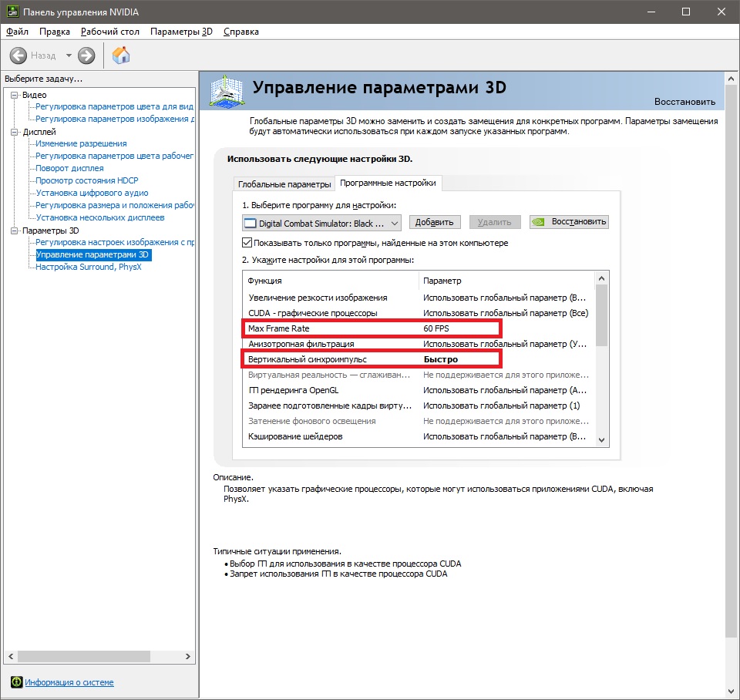Click task tree horizontal scroll left arrow
Image resolution: width=740 pixels, height=700 pixels.
coord(11,657)
